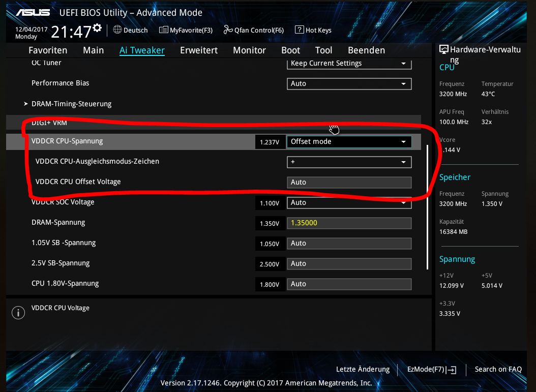The width and height of the screenshot is (536, 392).
Task: Open the Ausgleichsmodus-Zeichen plus sign dropdown
Action: [x=349, y=162]
